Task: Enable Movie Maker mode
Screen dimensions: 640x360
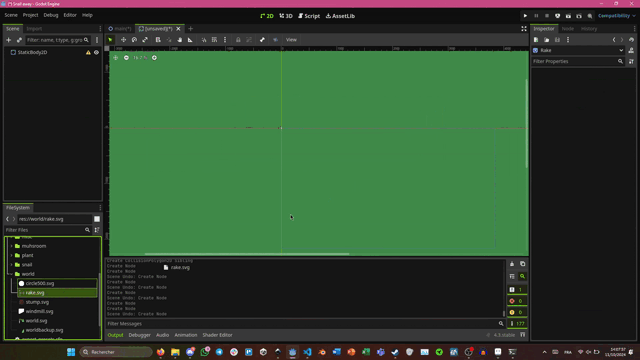Action: 590,16
